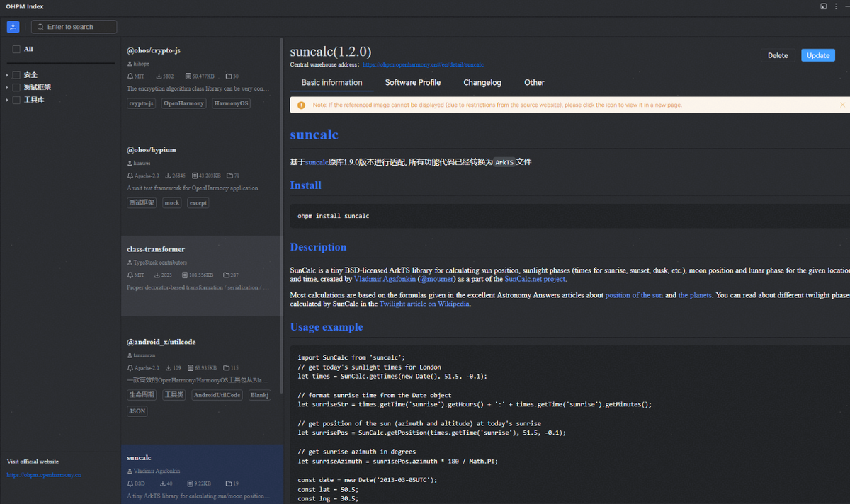Image resolution: width=850 pixels, height=504 pixels.
Task: Click the dock window icon in title bar
Action: click(823, 6)
